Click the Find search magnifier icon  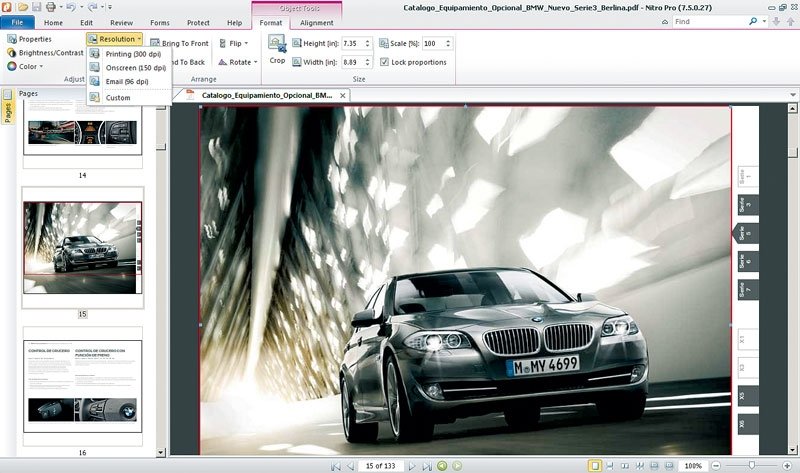[x=753, y=21]
